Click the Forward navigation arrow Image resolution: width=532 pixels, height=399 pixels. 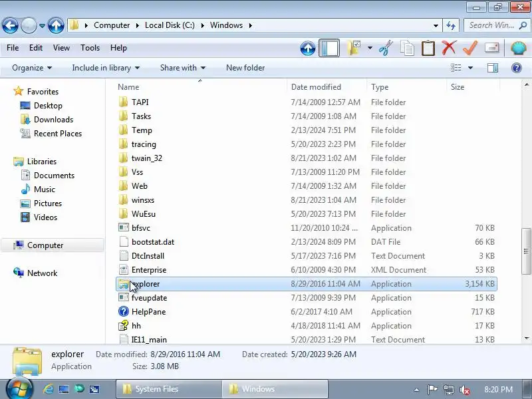[29, 25]
